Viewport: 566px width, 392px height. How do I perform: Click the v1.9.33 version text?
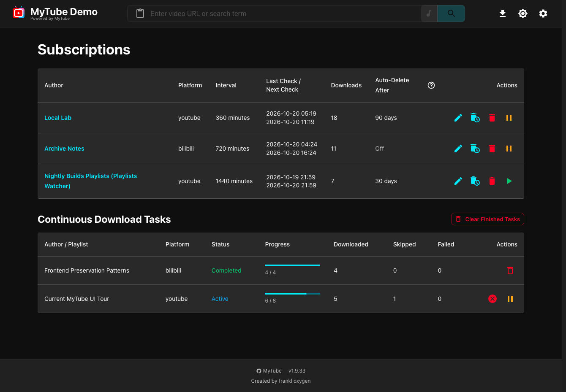tap(297, 371)
